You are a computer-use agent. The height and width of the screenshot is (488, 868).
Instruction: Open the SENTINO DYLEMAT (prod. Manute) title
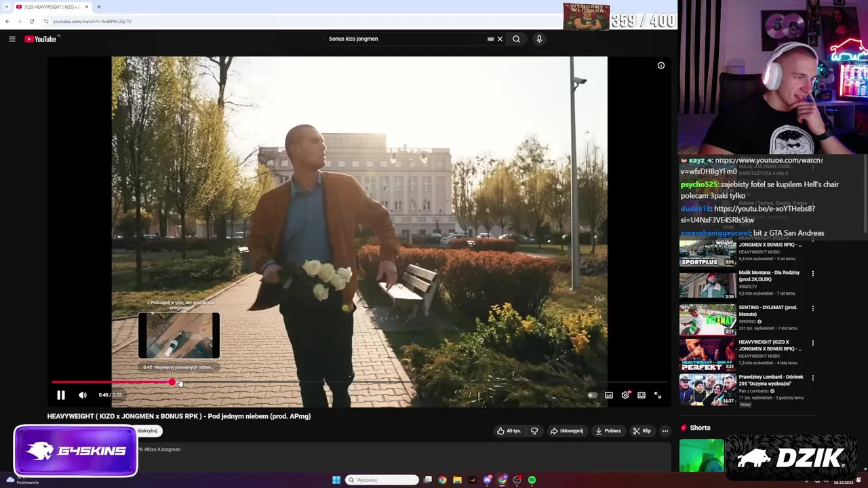tap(768, 310)
